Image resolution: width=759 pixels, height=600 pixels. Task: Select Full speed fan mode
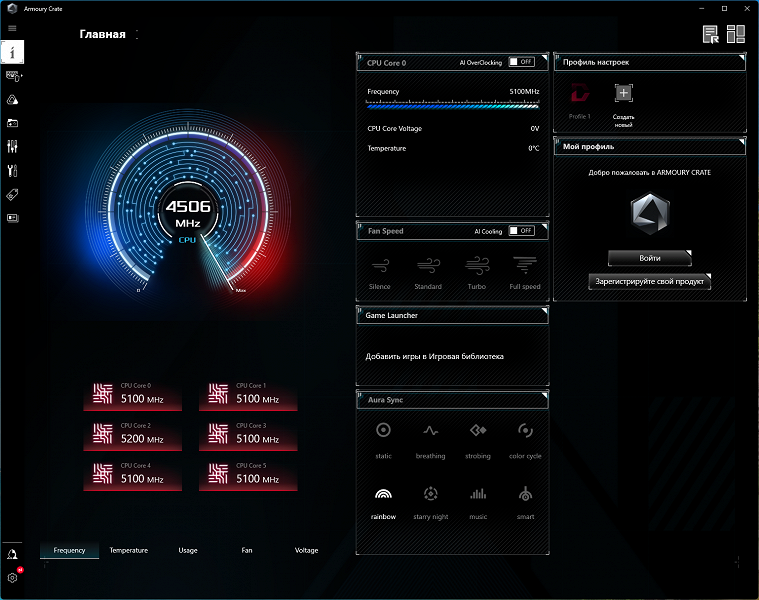525,273
